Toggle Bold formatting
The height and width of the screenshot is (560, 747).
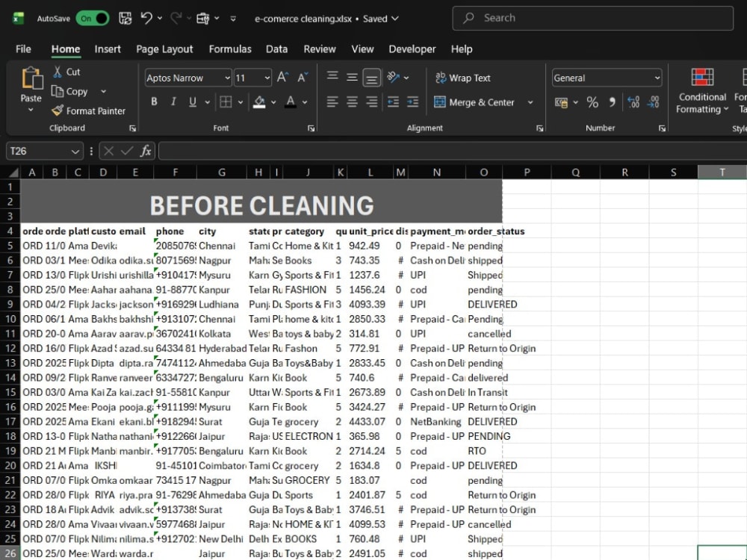point(154,102)
